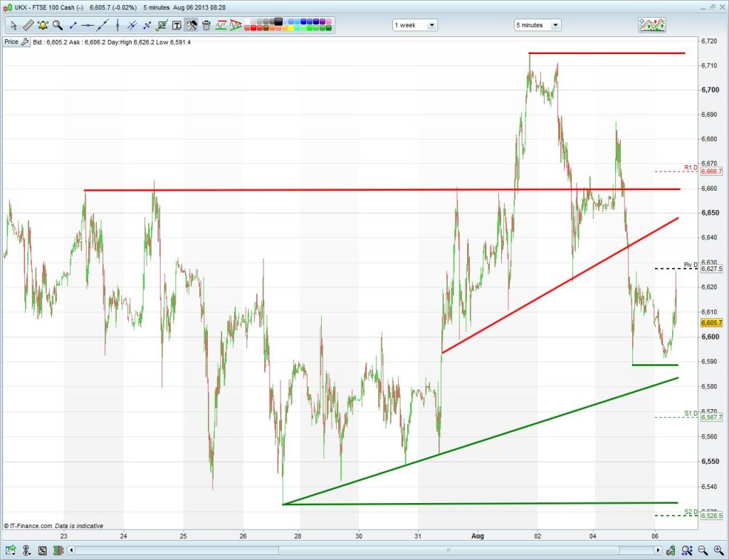Open Price settings wrench

tap(25, 42)
